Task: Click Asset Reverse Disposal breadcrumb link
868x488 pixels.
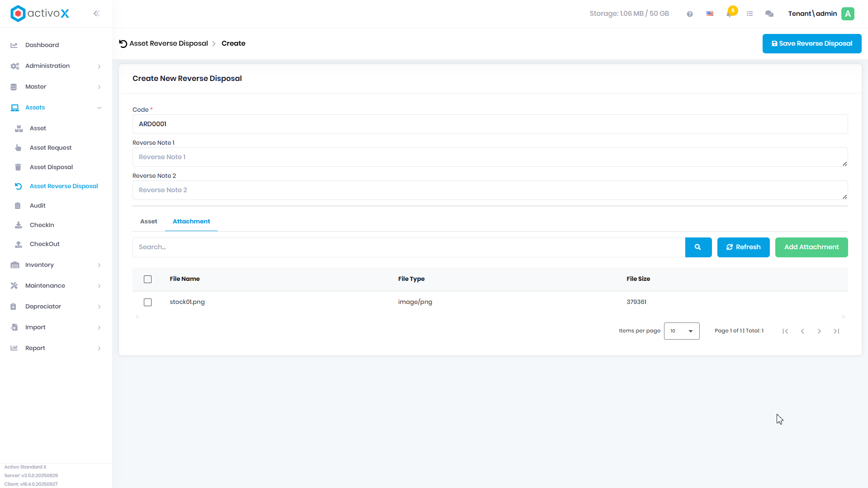Action: pos(169,43)
